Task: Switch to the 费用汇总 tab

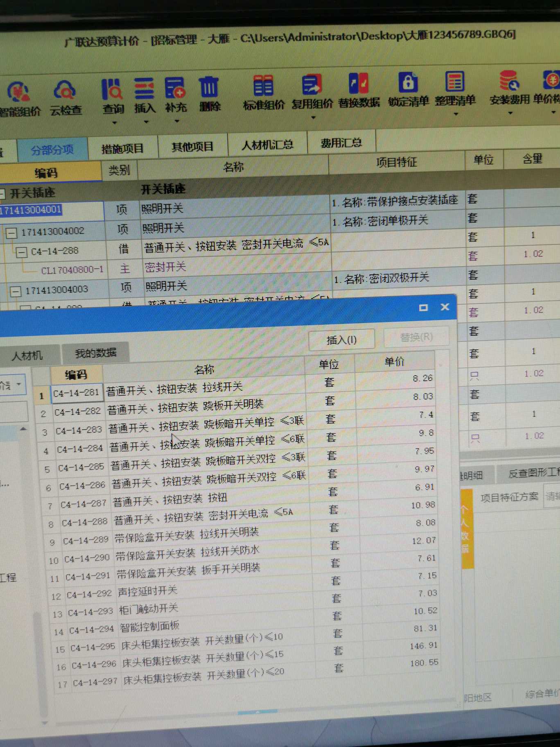Action: click(x=341, y=142)
